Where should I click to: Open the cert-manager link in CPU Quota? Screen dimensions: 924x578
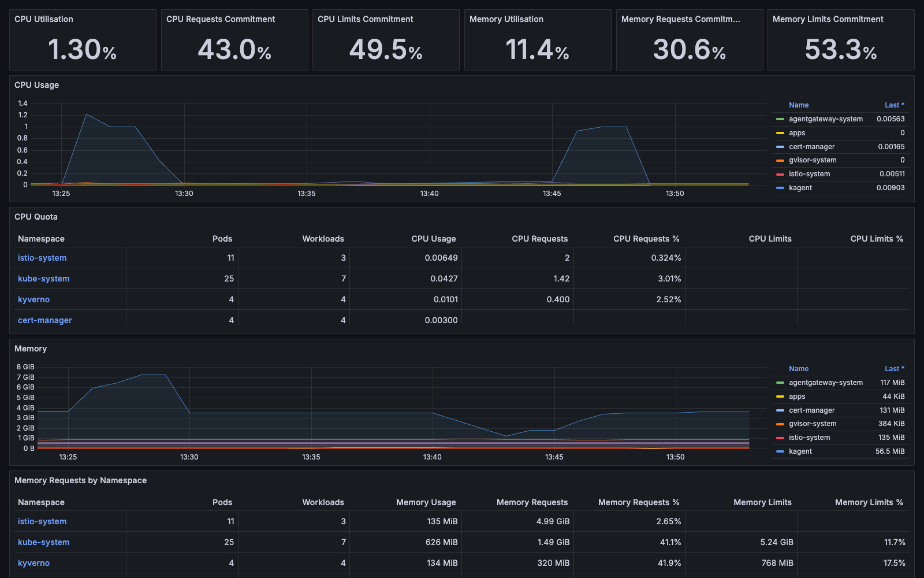(x=45, y=320)
